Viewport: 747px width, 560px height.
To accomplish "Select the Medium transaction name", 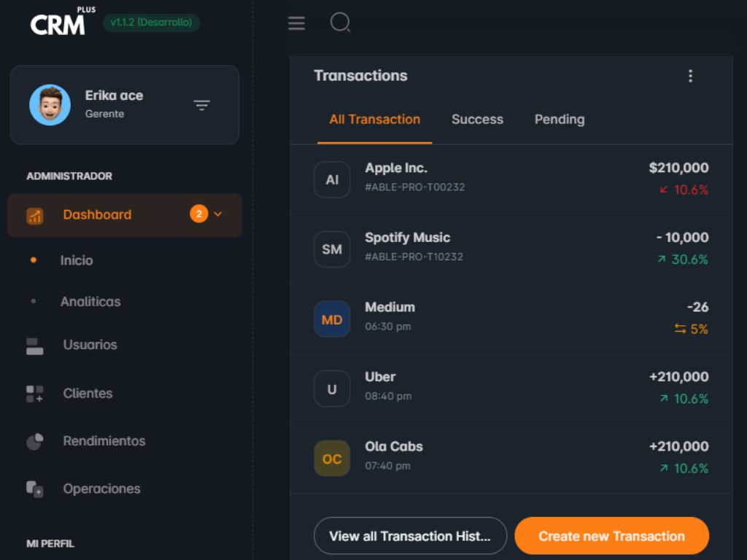I will pyautogui.click(x=390, y=307).
